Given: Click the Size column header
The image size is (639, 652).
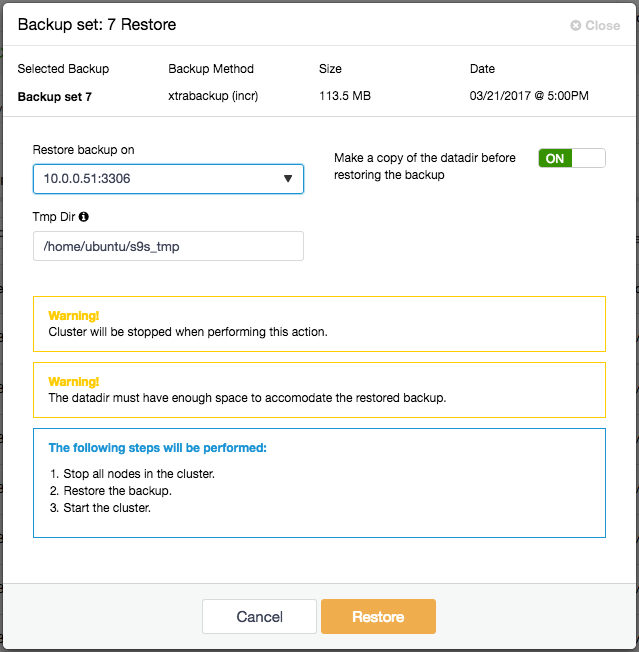Looking at the screenshot, I should coord(330,69).
